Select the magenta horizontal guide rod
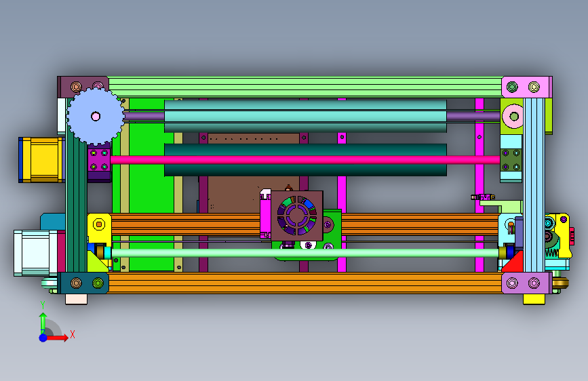 [305, 160]
